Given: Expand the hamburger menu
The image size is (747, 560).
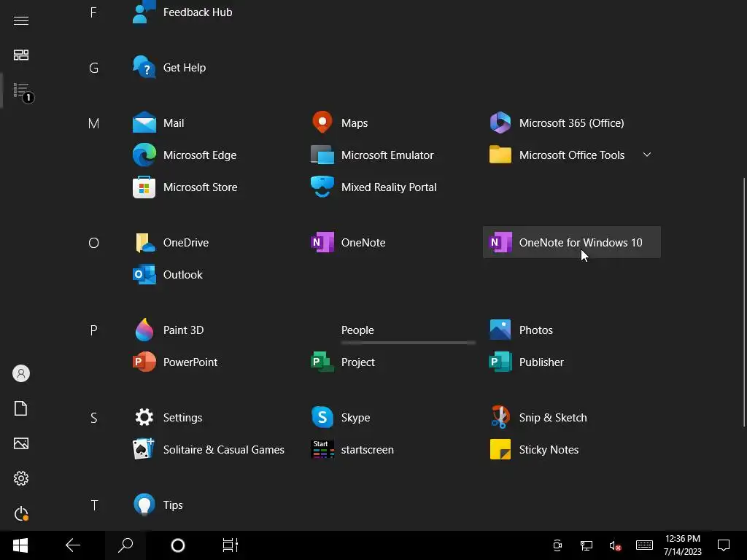Looking at the screenshot, I should tap(21, 20).
